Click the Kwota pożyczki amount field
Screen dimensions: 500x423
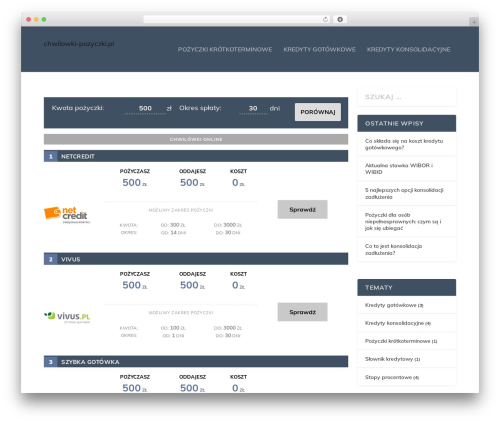pos(145,109)
